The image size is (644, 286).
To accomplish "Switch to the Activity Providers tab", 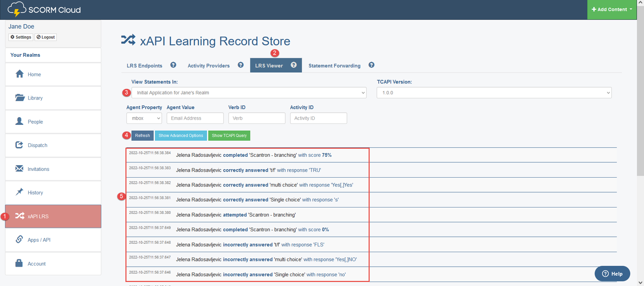I will pos(208,66).
